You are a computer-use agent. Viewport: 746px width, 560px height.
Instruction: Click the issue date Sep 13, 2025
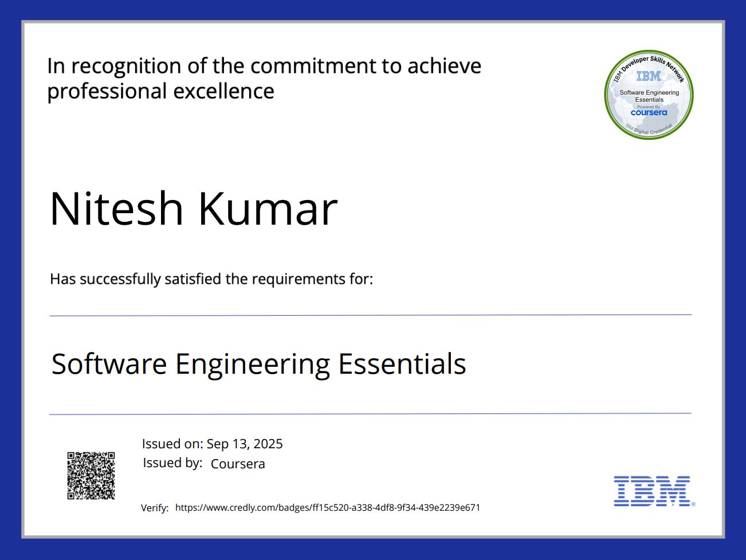[245, 444]
